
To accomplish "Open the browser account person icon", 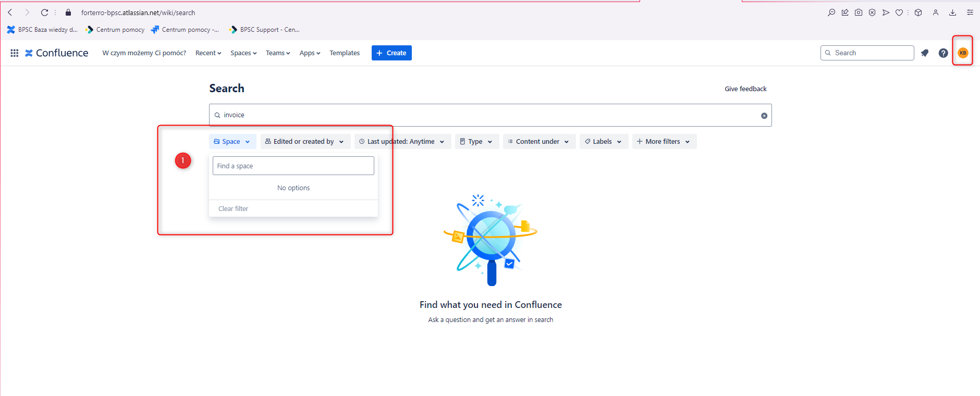I will (936, 13).
